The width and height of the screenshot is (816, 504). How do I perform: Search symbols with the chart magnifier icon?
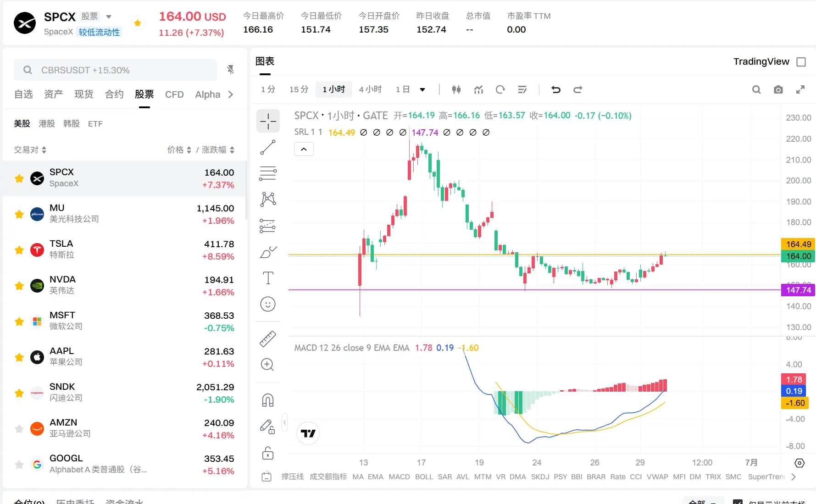click(756, 89)
